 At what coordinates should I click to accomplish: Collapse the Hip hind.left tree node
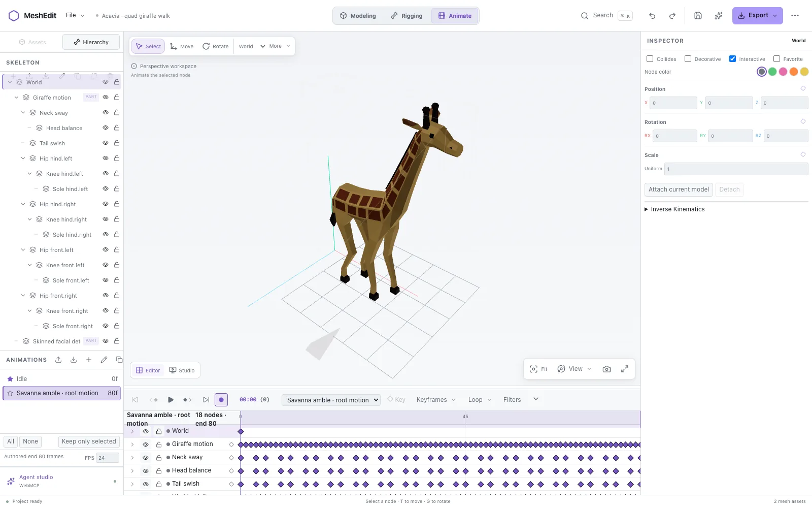point(23,158)
